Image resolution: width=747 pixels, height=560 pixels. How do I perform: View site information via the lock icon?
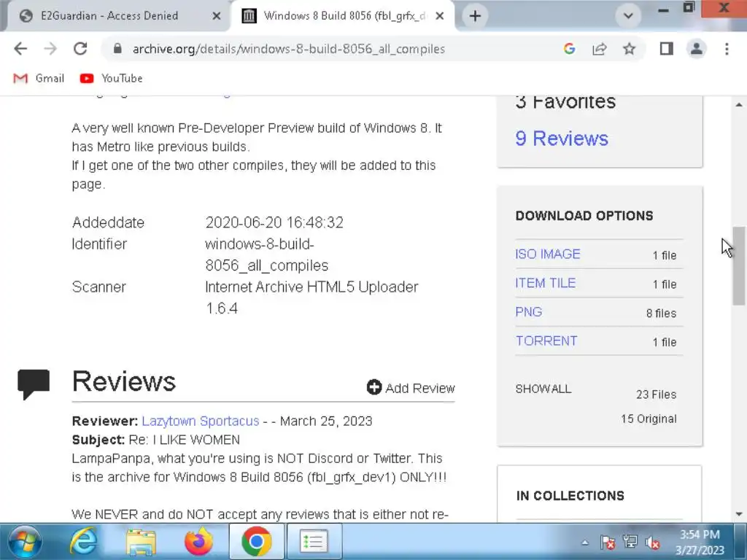pos(117,49)
